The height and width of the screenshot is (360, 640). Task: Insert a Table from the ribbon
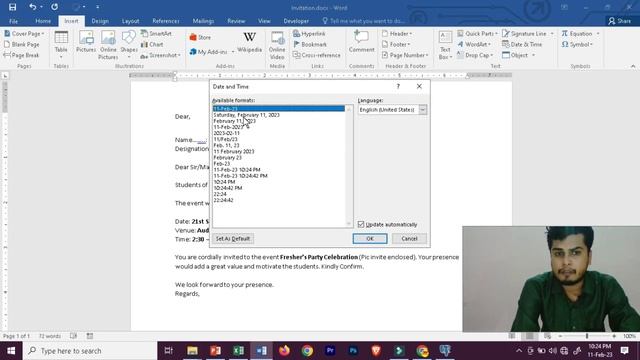[61, 44]
